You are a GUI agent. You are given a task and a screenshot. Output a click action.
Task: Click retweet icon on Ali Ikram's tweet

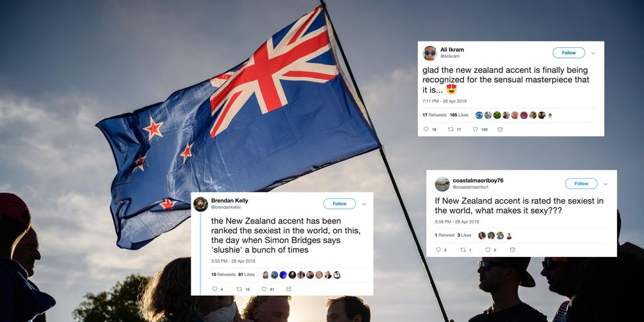coord(450,129)
